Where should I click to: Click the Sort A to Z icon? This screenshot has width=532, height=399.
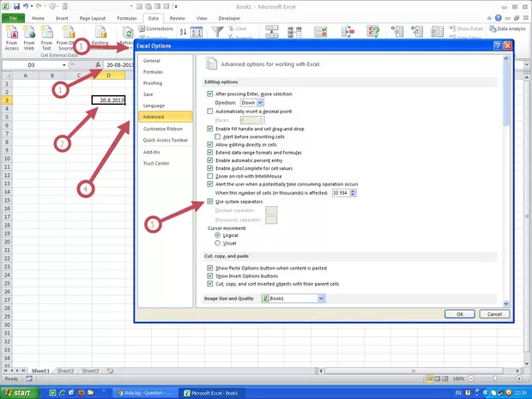184,32
